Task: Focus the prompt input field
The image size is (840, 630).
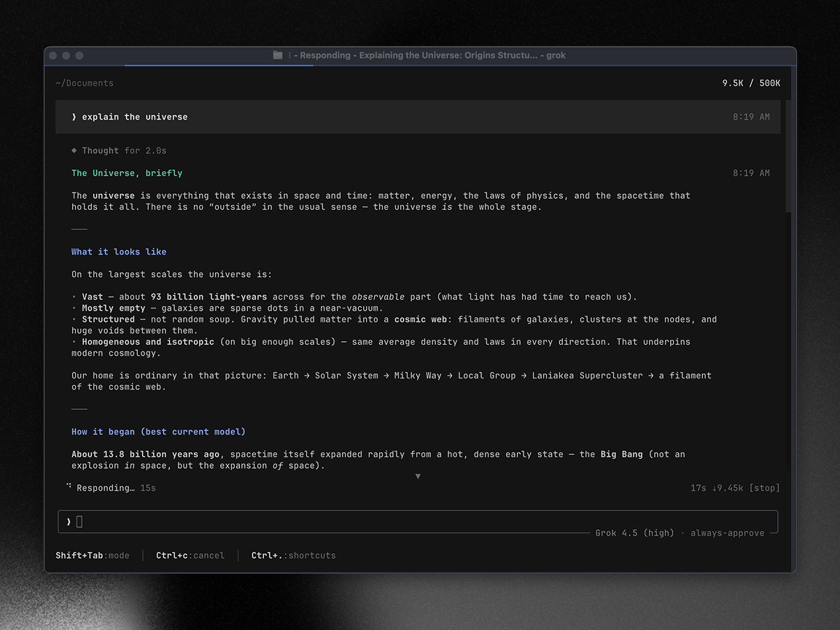Action: tap(418, 522)
